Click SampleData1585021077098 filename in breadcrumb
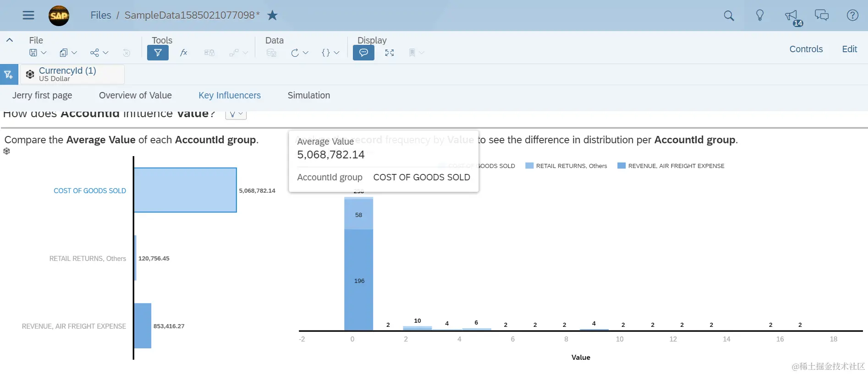Image resolution: width=868 pixels, height=374 pixels. [192, 15]
